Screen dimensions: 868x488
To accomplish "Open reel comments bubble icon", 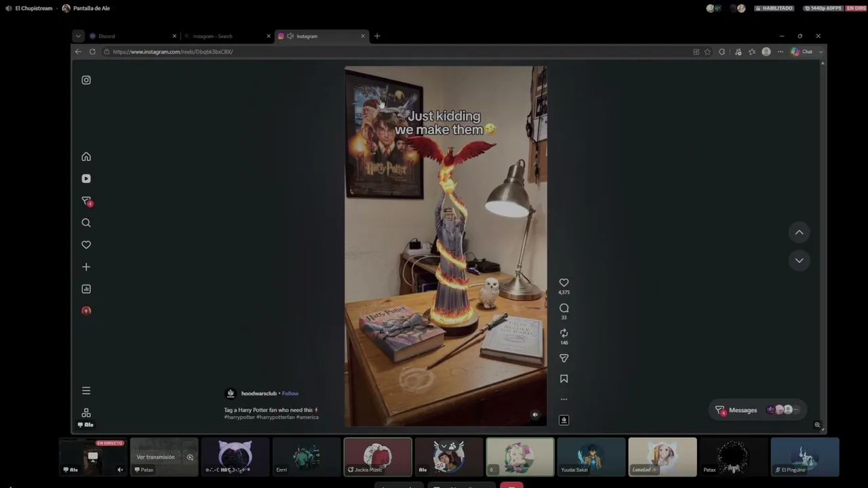I will (564, 308).
